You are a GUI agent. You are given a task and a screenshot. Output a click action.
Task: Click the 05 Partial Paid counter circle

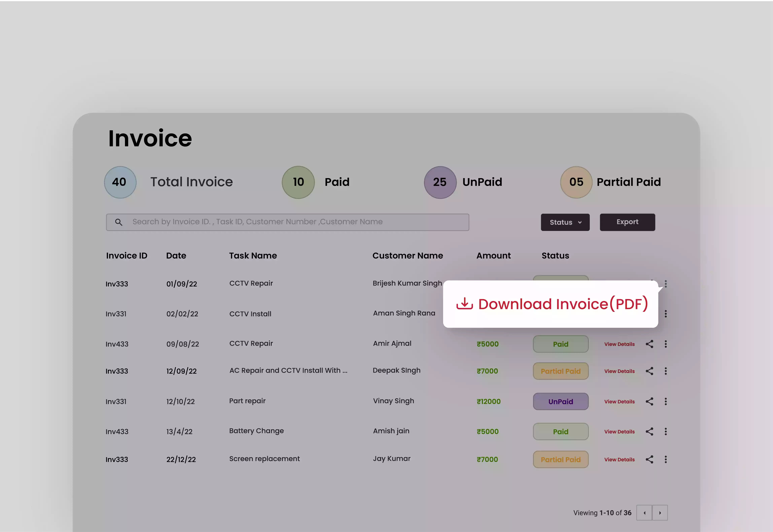point(576,182)
